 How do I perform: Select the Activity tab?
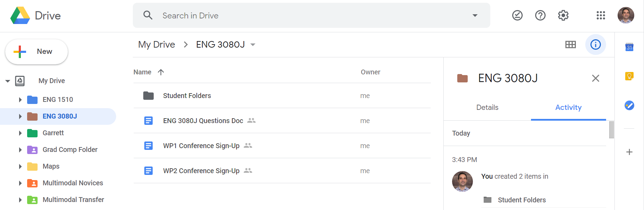click(x=568, y=107)
